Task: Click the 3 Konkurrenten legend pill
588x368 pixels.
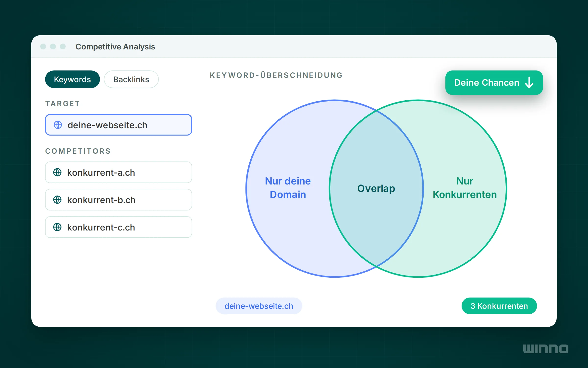Action: click(x=499, y=306)
